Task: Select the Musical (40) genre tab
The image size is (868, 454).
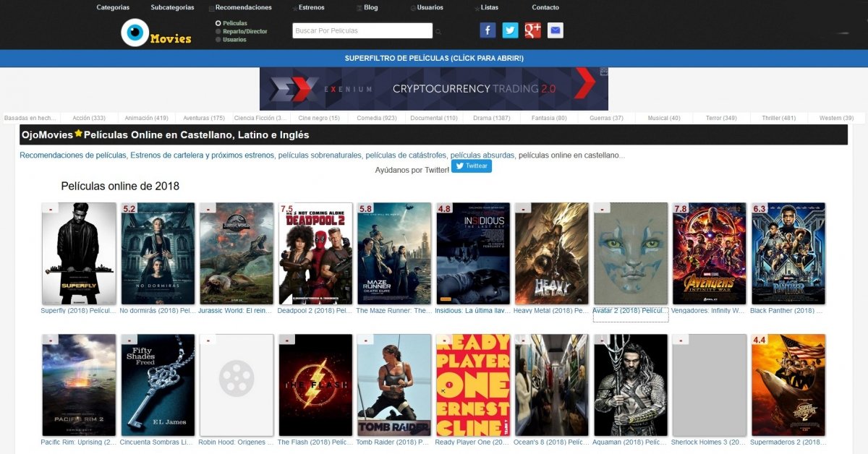Action: [664, 118]
